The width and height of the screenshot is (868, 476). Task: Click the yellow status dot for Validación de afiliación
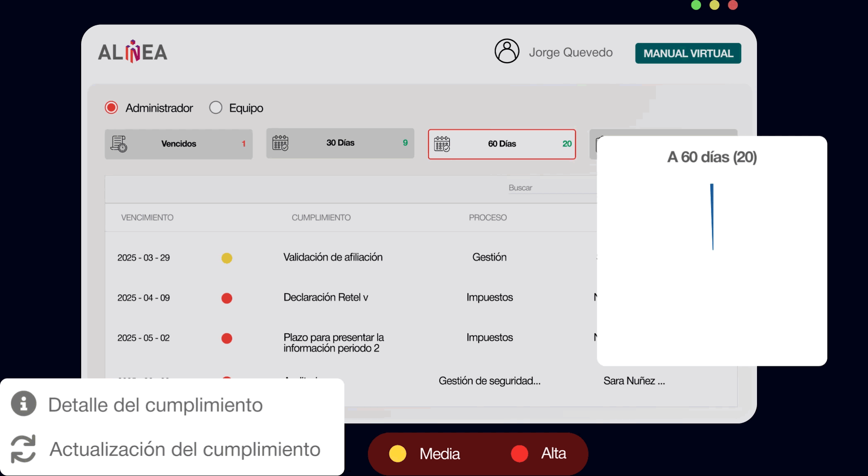coord(227,258)
